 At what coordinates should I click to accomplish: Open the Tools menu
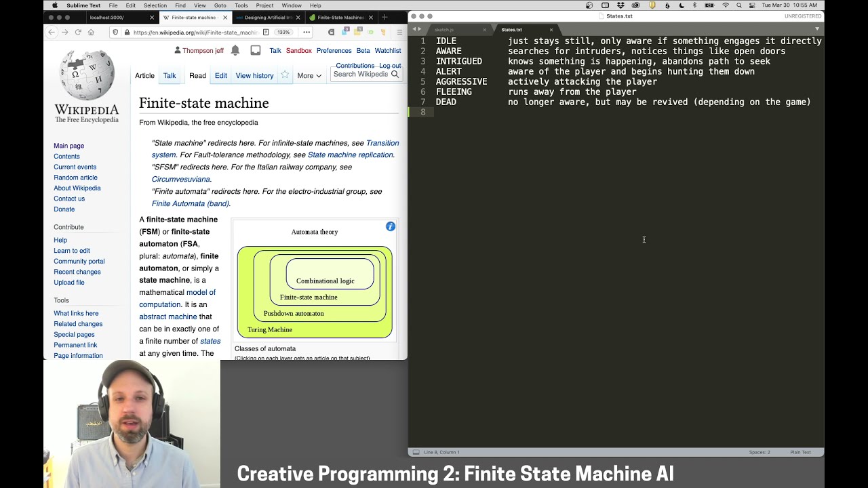pos(241,5)
